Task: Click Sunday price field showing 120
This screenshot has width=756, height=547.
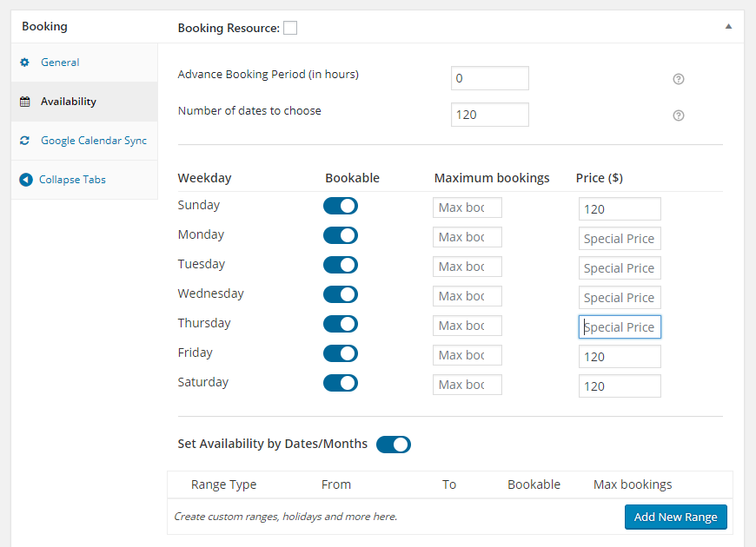Action: pyautogui.click(x=620, y=209)
